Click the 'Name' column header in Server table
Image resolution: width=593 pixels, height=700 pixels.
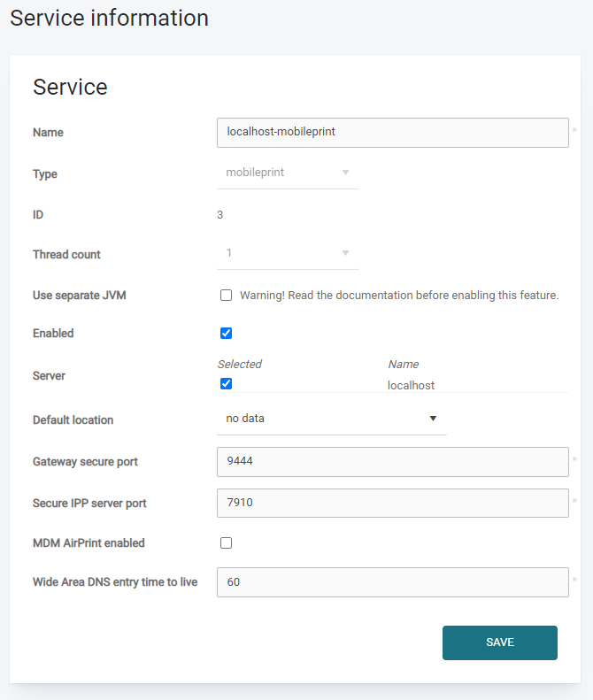pyautogui.click(x=403, y=364)
